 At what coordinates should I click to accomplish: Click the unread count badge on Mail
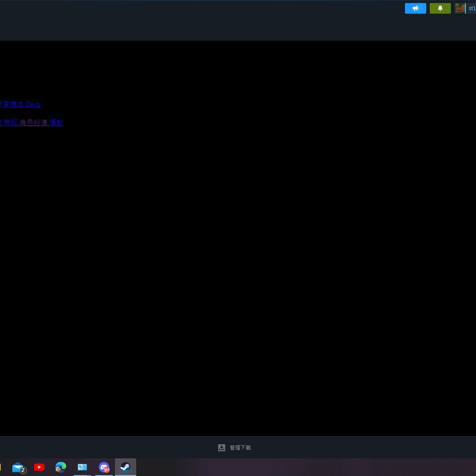23,471
